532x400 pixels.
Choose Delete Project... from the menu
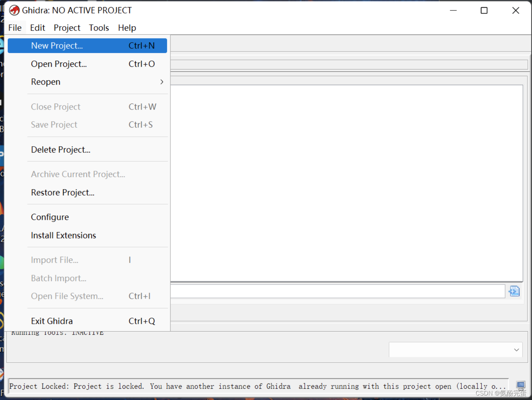[87, 150]
